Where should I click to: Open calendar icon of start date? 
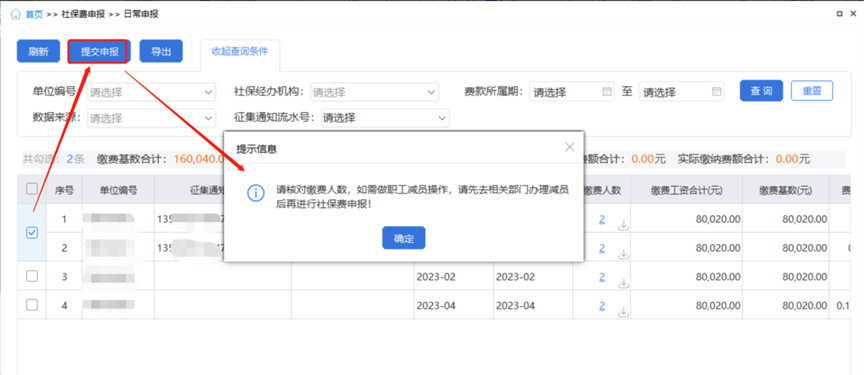pyautogui.click(x=606, y=92)
